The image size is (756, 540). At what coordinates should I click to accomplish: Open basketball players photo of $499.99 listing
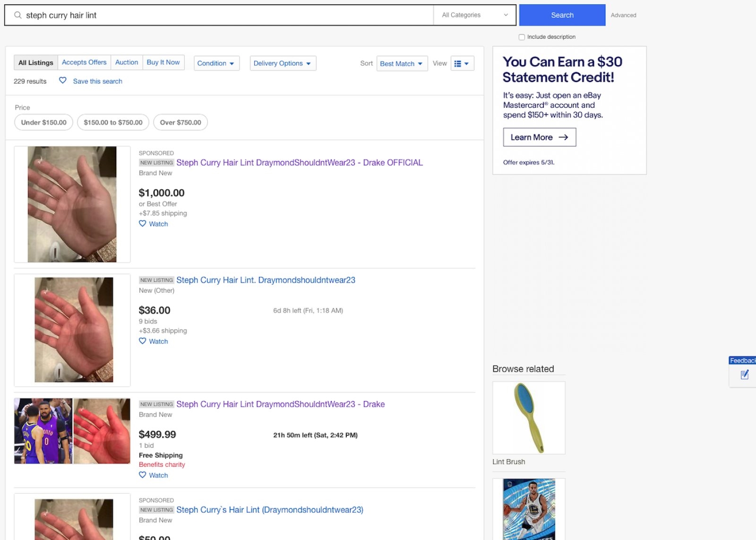click(x=43, y=431)
